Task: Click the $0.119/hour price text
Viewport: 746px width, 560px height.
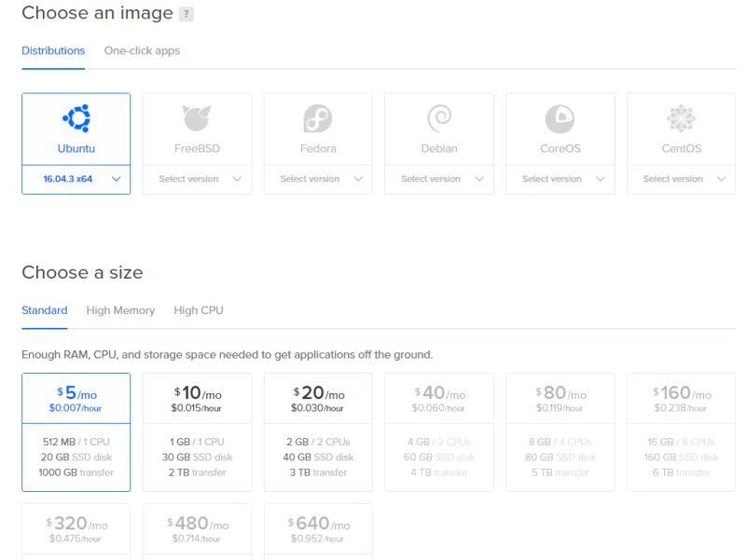Action: [559, 408]
